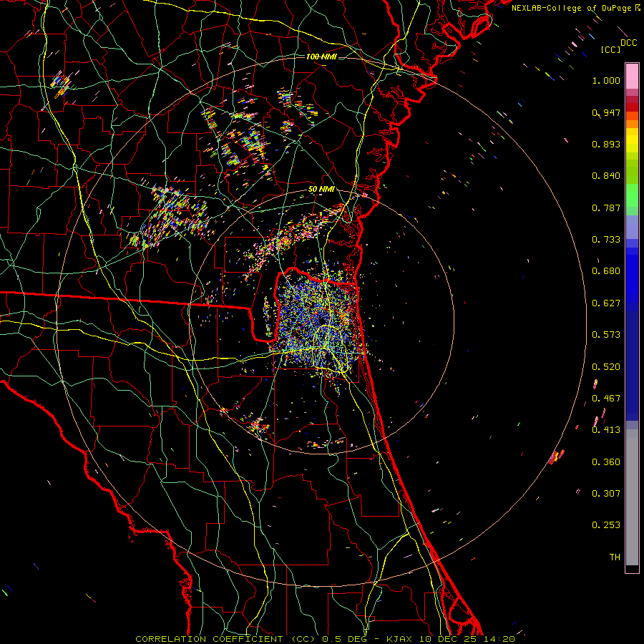This screenshot has width=644, height=644.
Task: Click the DCC product label
Action: point(628,43)
